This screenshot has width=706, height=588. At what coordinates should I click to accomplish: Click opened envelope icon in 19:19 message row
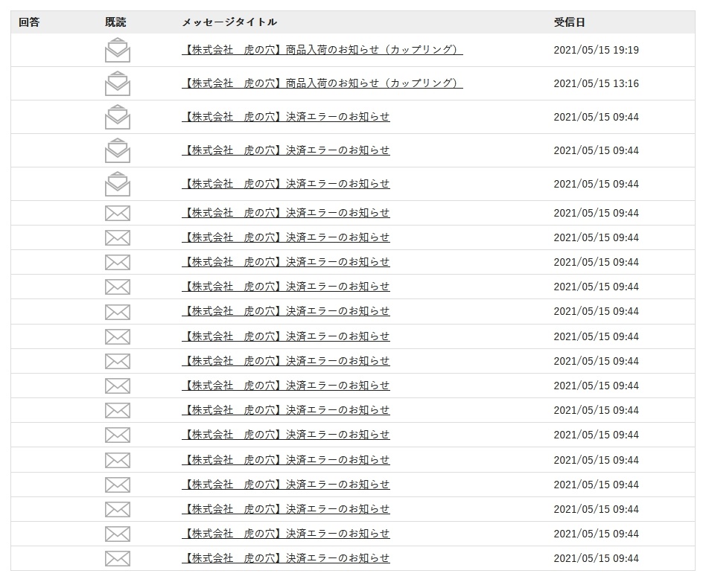[x=118, y=50]
